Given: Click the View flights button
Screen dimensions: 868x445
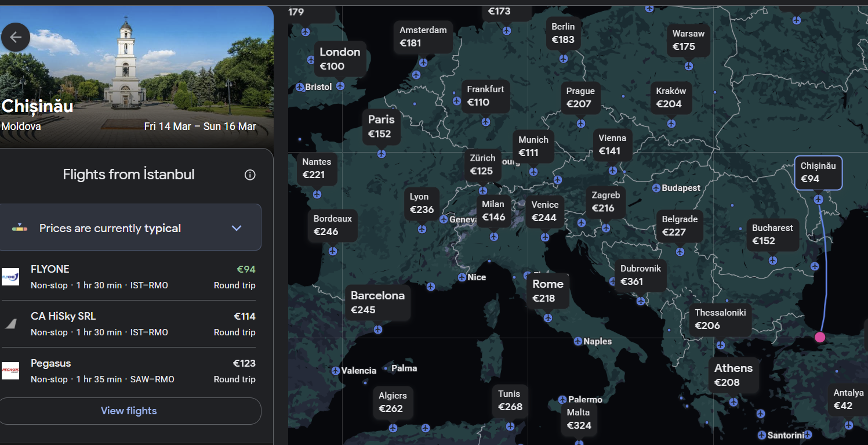Looking at the screenshot, I should pos(129,411).
